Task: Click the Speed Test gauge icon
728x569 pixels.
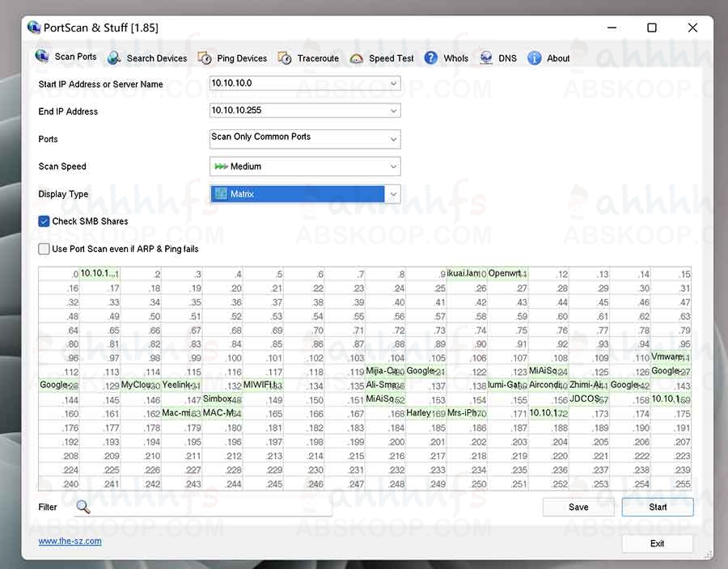Action: [357, 58]
